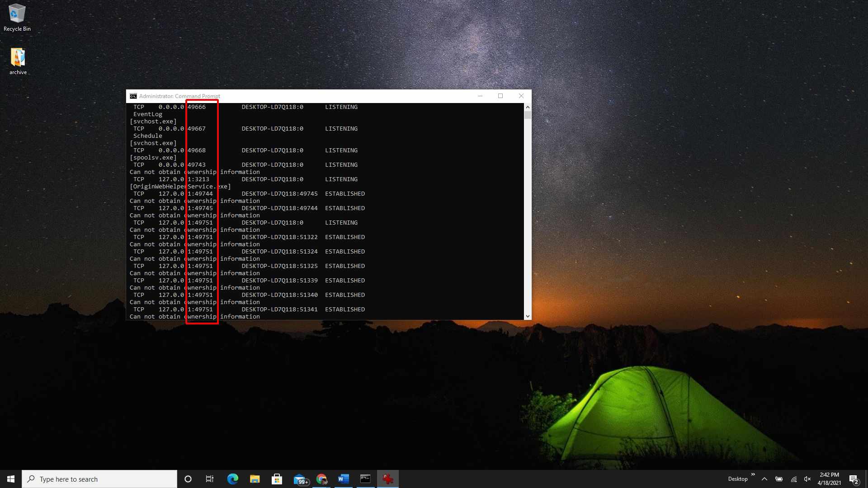The height and width of the screenshot is (488, 868).
Task: Open File Explorer from taskbar
Action: (x=255, y=479)
